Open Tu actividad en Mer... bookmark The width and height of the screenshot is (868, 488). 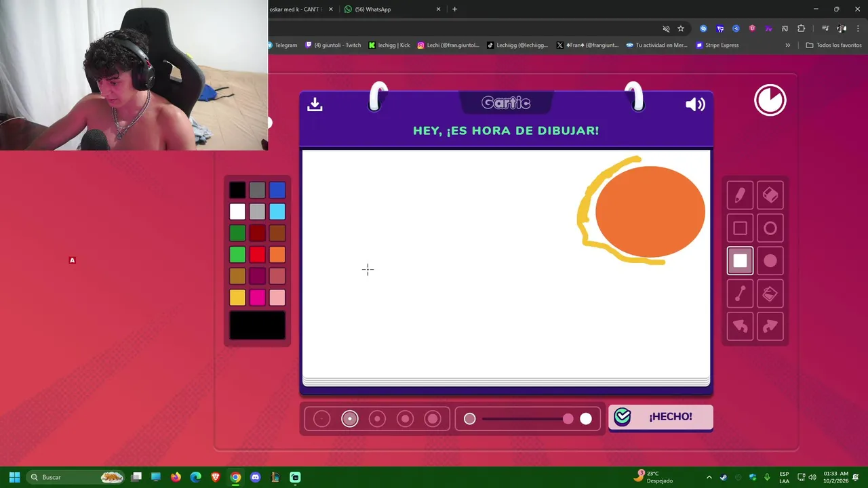(656, 45)
